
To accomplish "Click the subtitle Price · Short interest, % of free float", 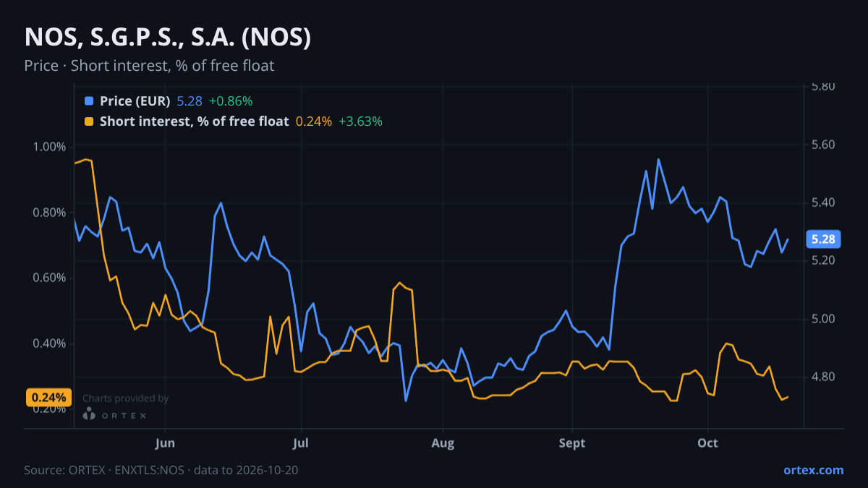I will pos(149,66).
